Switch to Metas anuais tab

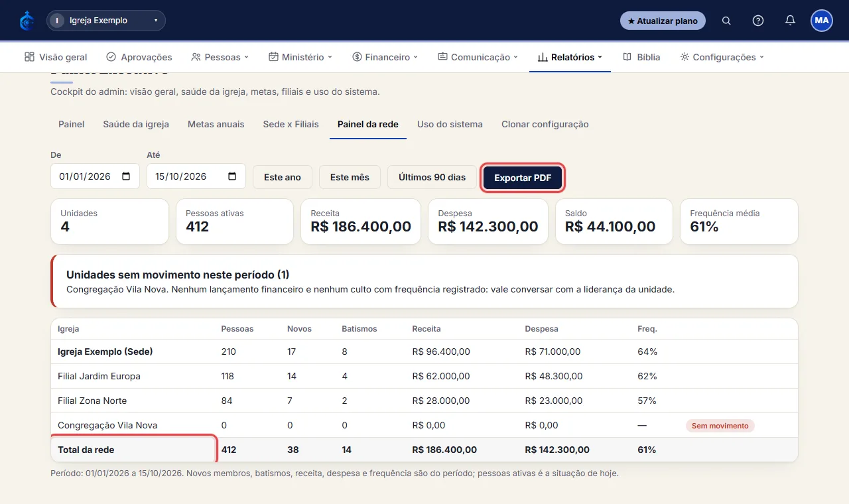[216, 124]
